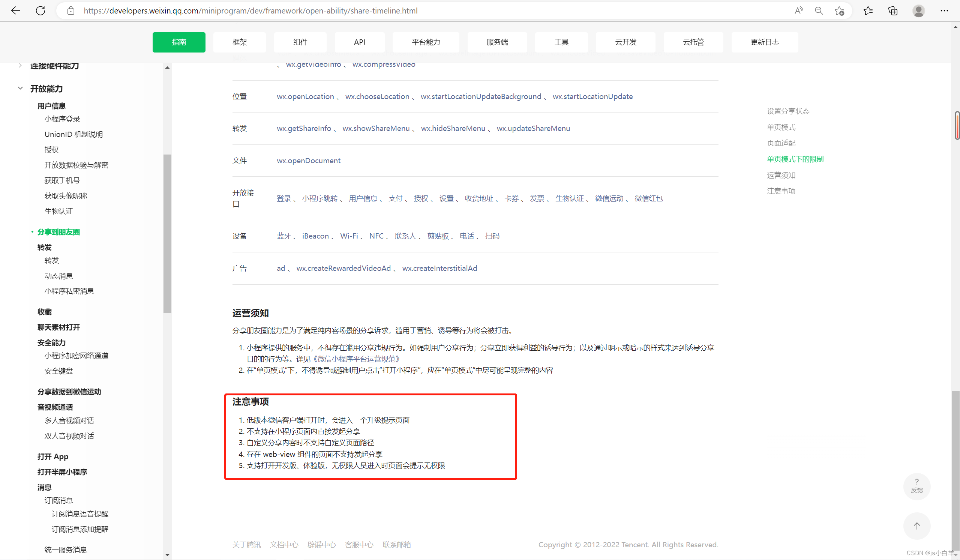
Task: Start Read Aloud from the address bar
Action: [799, 11]
